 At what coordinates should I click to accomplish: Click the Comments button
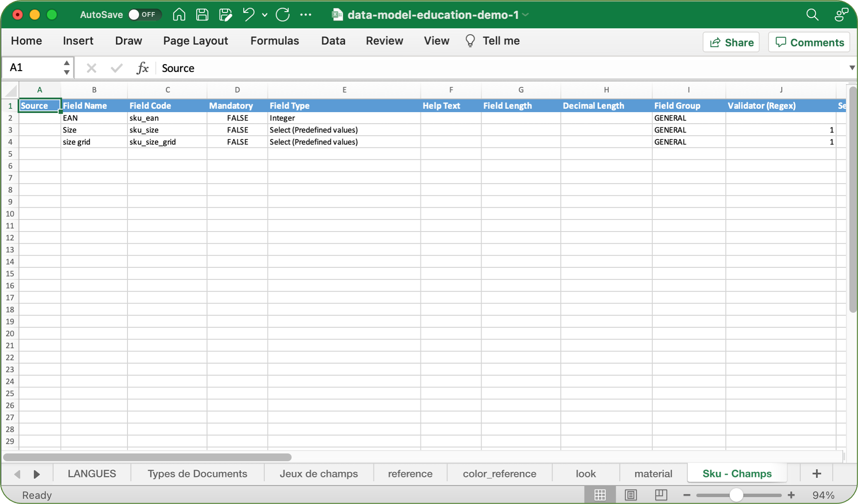[x=809, y=42]
